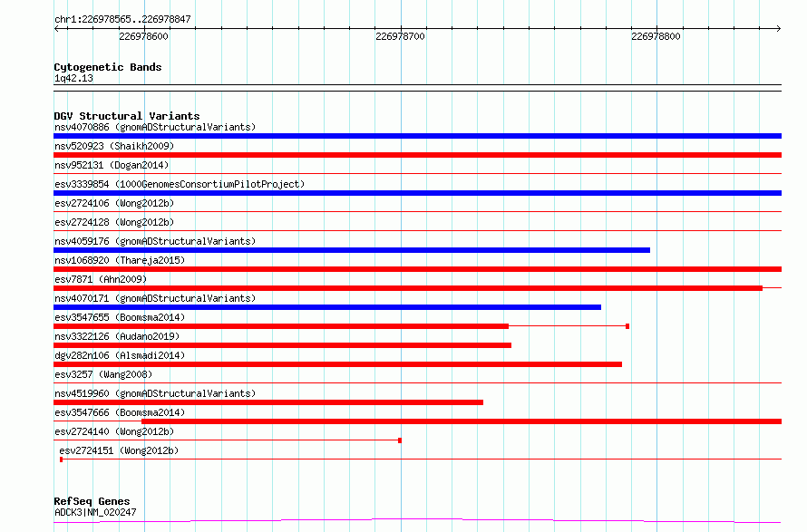Select the blue bar under nsv4070171

pos(327,307)
